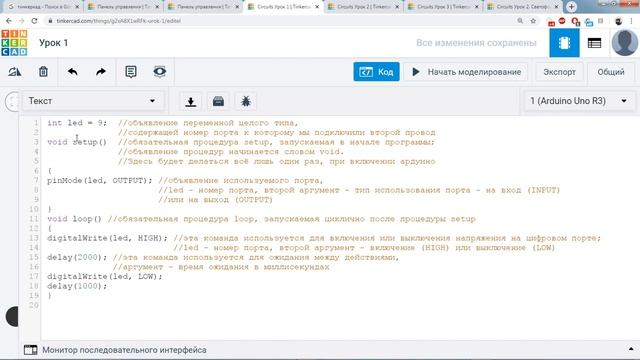The height and width of the screenshot is (360, 640).
Task: Rename the project title Урок 1
Action: click(53, 43)
